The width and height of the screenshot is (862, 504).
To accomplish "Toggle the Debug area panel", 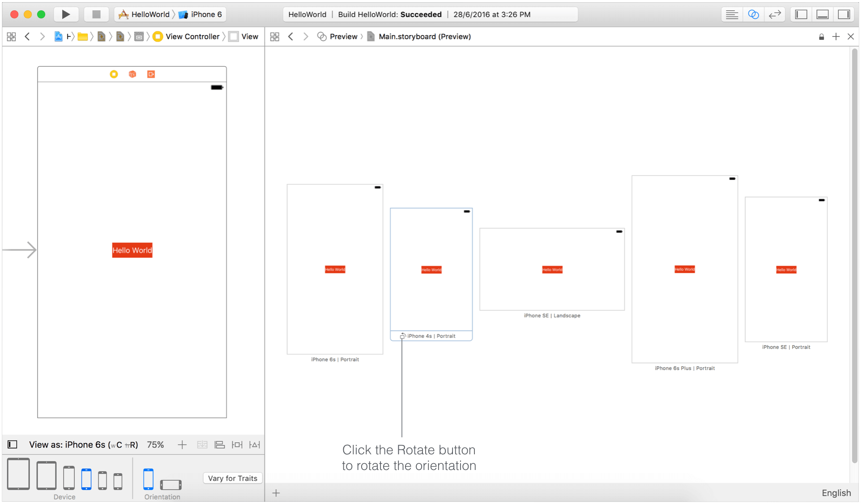I will point(822,14).
